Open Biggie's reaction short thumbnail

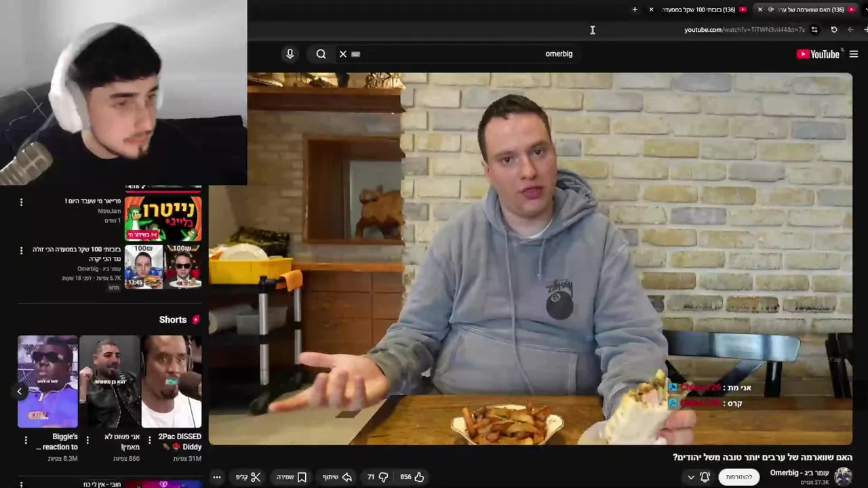47,382
